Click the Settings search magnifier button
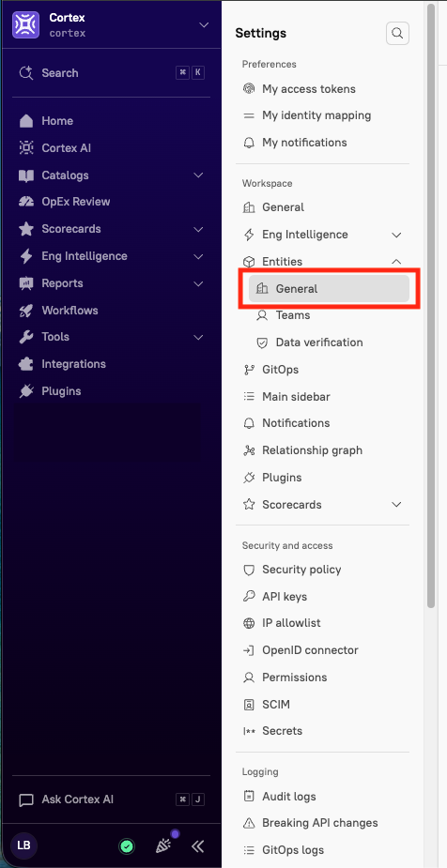 [397, 33]
